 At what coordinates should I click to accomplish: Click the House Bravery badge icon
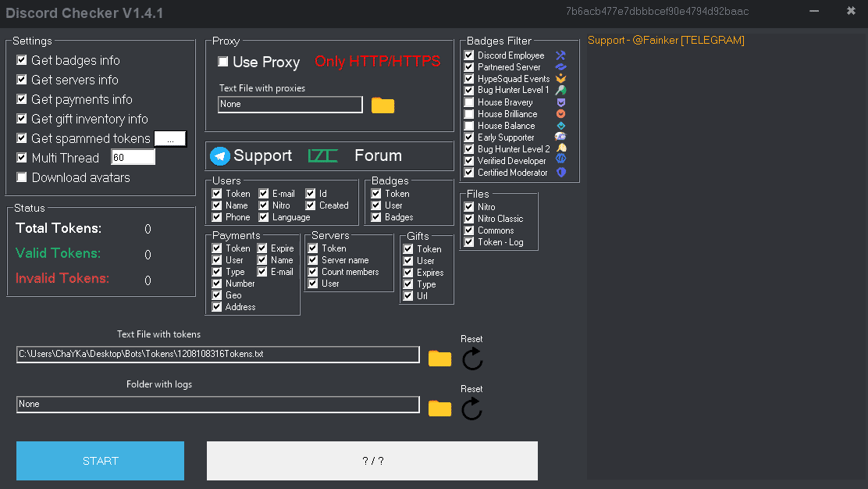(560, 102)
